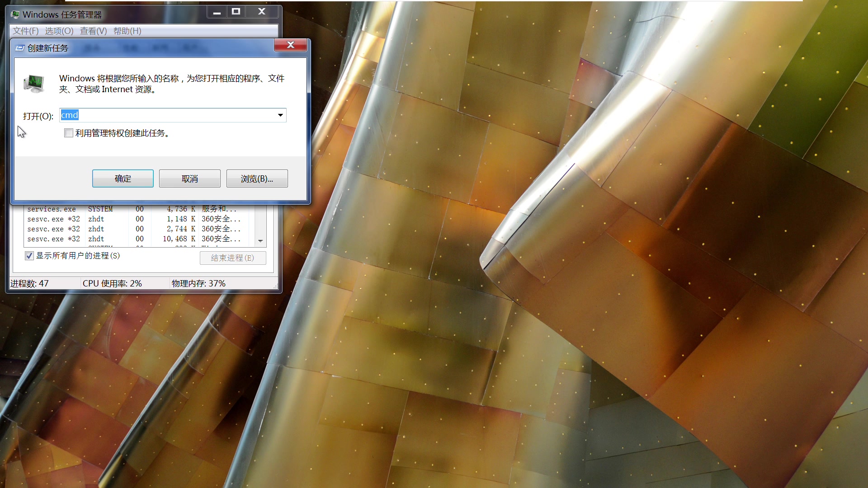Click the computer Run icon in the dialog
This screenshot has height=488, width=868.
point(34,84)
